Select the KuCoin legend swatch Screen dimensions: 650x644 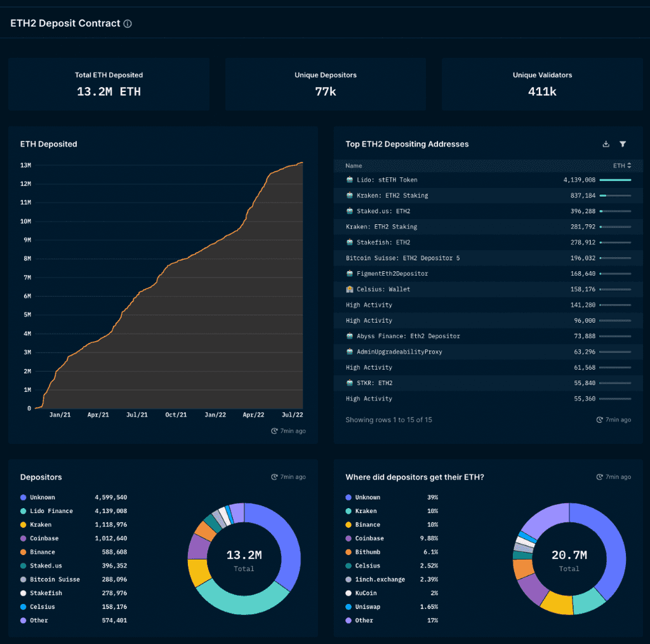pos(348,593)
